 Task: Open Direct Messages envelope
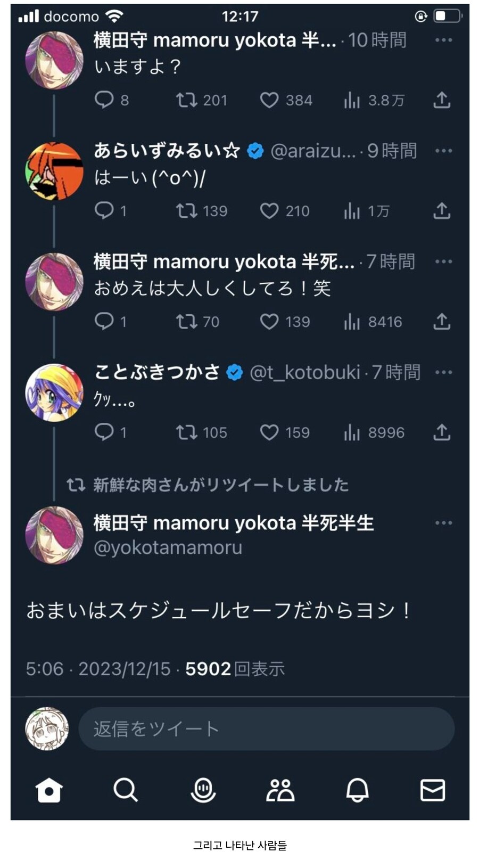(432, 790)
